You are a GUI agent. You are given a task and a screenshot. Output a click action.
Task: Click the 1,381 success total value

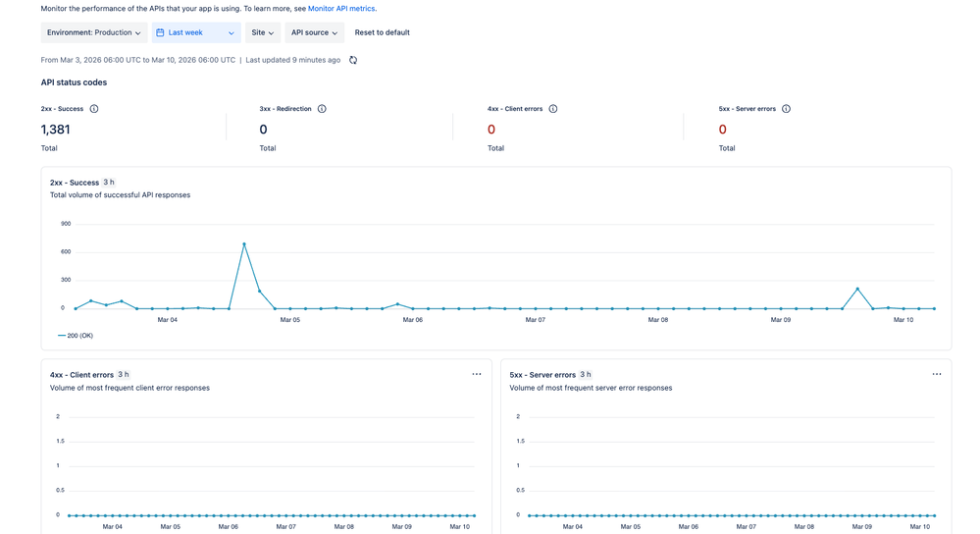(56, 130)
